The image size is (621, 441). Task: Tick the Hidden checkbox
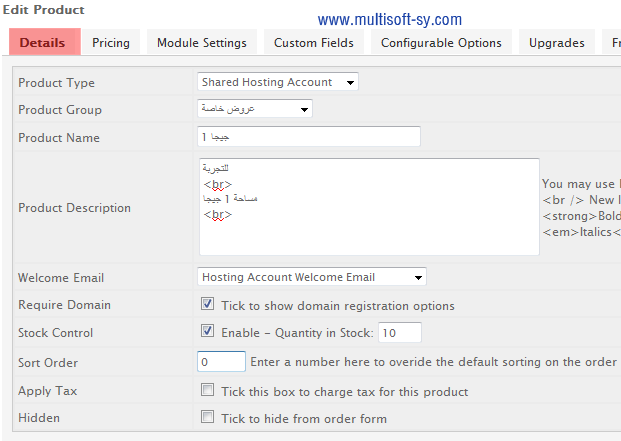pos(207,417)
